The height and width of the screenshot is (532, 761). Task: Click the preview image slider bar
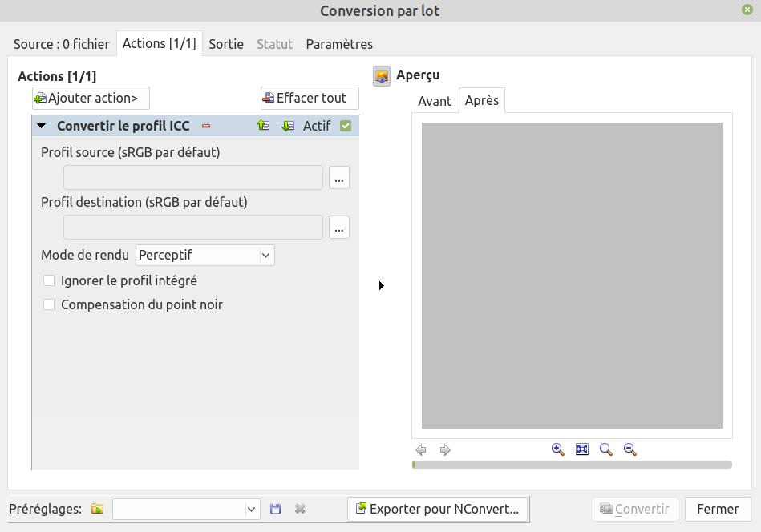point(572,465)
